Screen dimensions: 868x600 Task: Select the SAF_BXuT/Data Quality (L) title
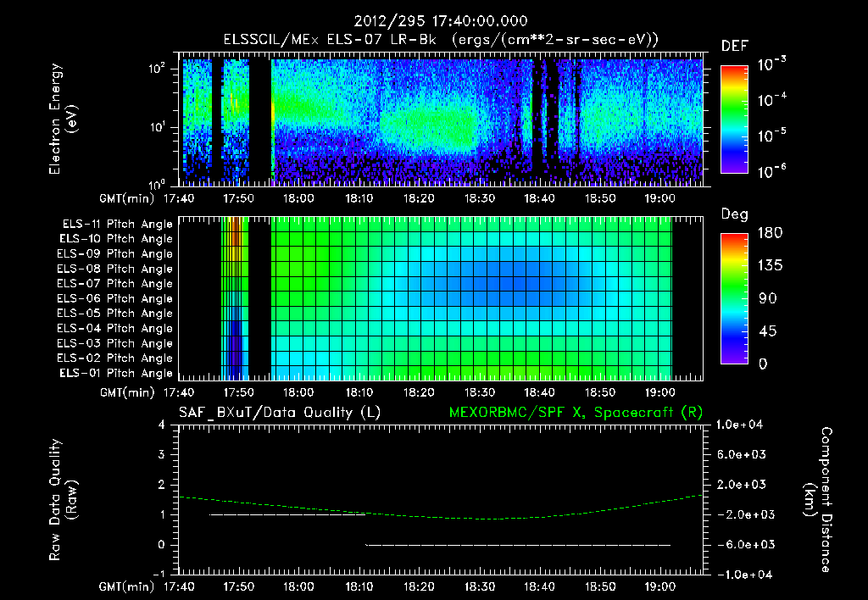pyautogui.click(x=280, y=413)
